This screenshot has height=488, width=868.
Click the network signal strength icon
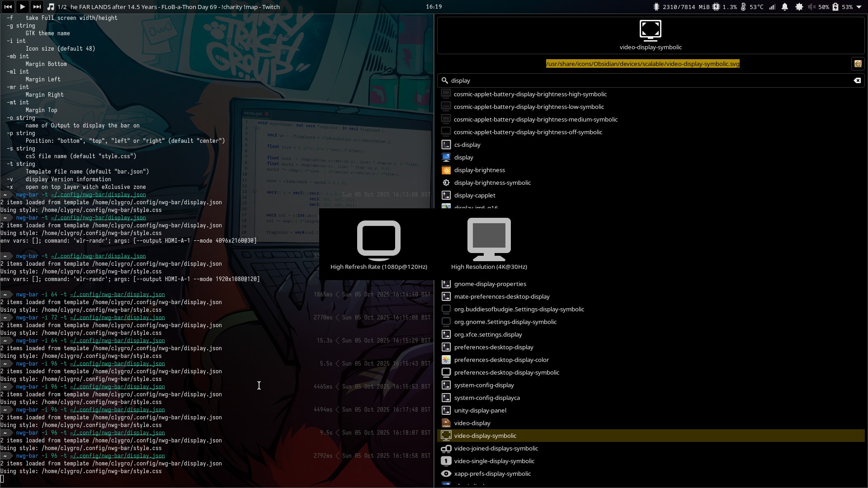[772, 7]
